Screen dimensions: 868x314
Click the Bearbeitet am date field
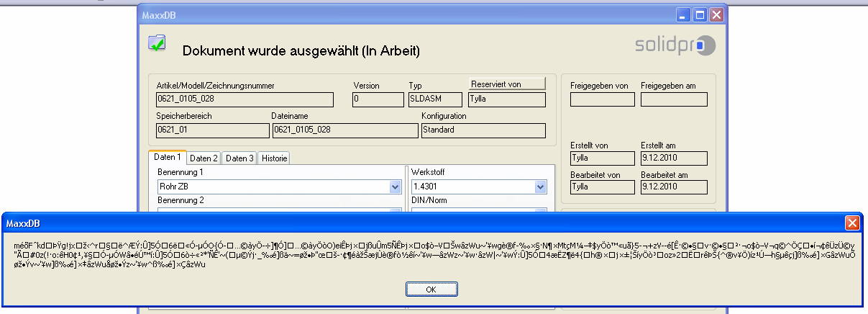[674, 187]
